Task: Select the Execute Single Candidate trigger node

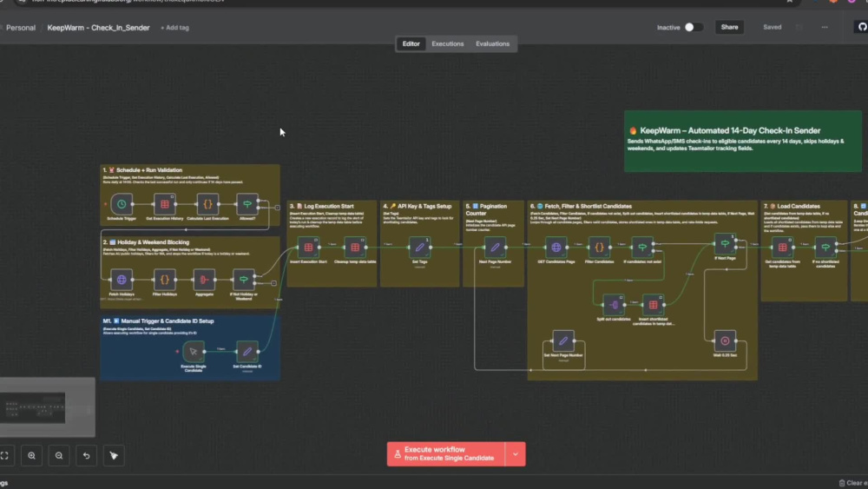Action: (x=194, y=352)
